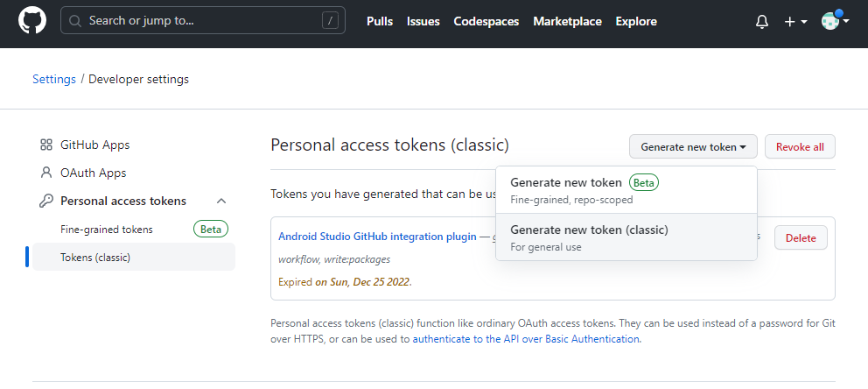868x389 pixels.
Task: Click the 'workflow, write:packages' scopes text
Action: point(333,259)
